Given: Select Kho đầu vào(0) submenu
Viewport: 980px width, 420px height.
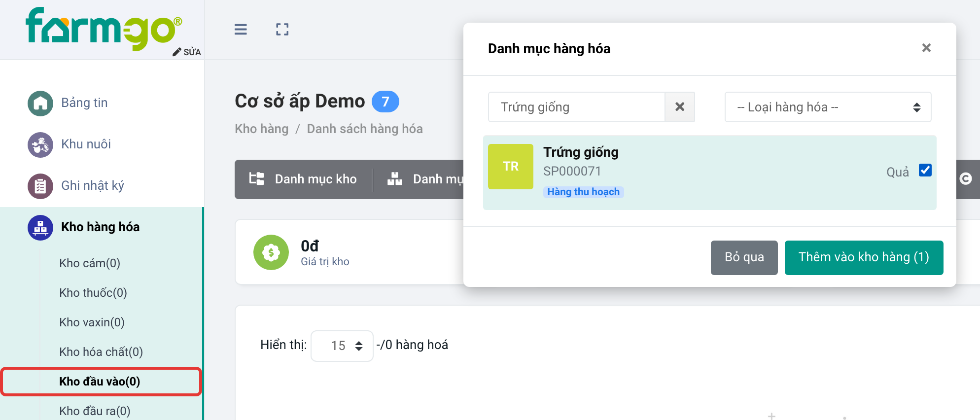Looking at the screenshot, I should tap(100, 382).
